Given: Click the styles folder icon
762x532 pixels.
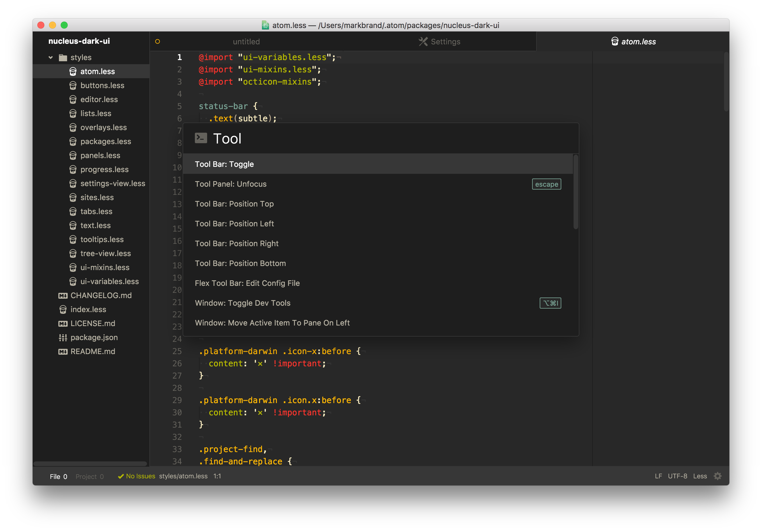Looking at the screenshot, I should [x=63, y=57].
